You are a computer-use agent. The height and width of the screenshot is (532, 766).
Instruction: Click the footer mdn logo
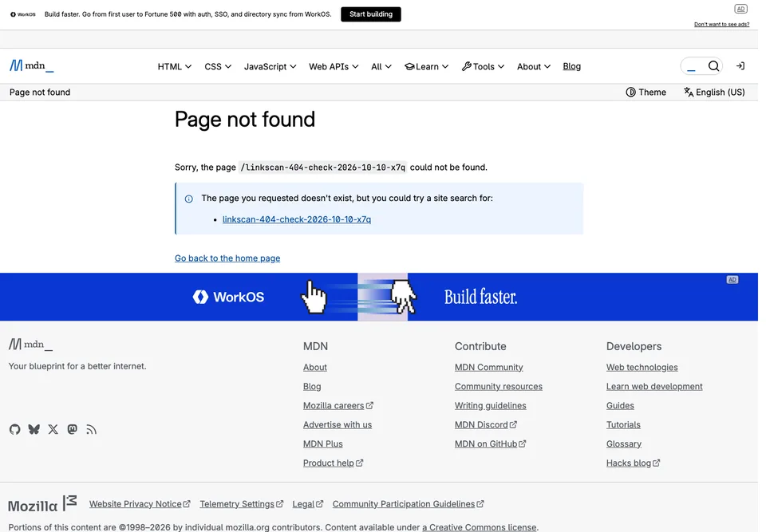pos(30,345)
